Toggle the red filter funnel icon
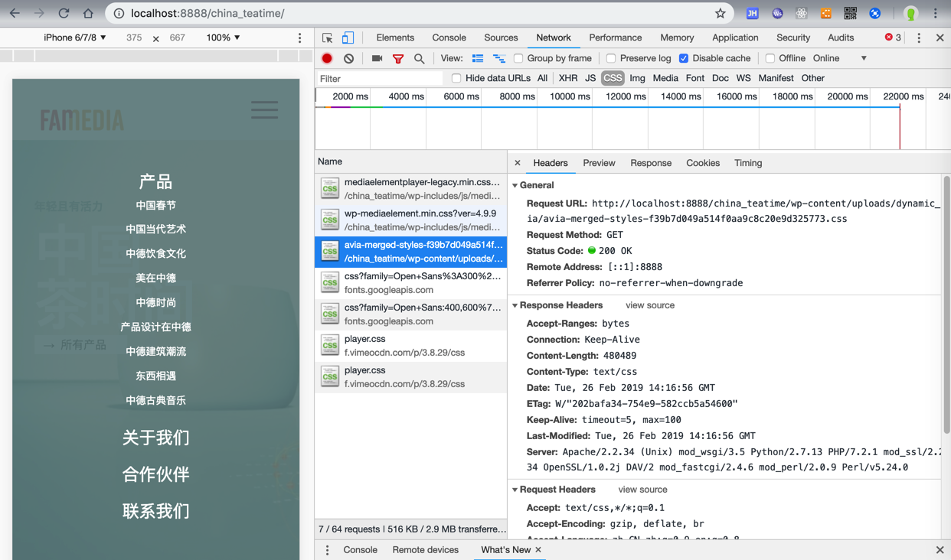Viewport: 951px width, 560px height. tap(398, 58)
